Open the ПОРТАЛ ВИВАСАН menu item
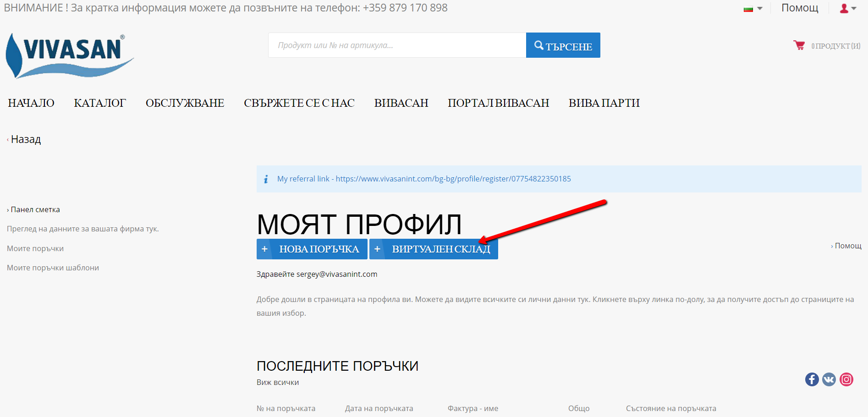 click(x=498, y=103)
